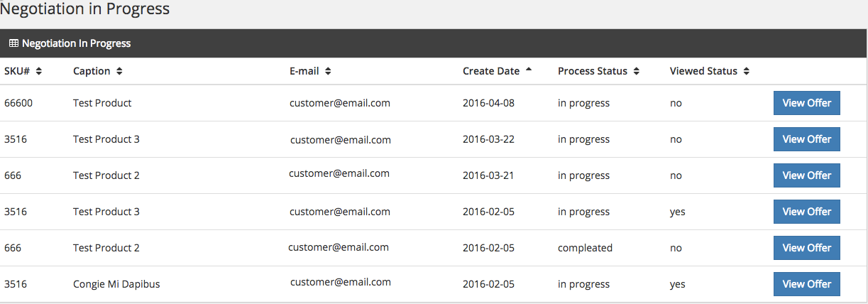Click the sort arrows next to Caption
The width and height of the screenshot is (868, 304).
coord(119,71)
